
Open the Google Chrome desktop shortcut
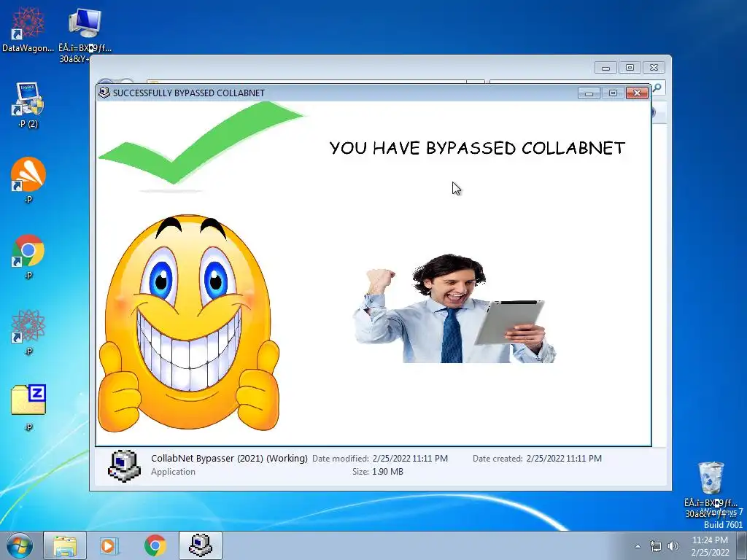[28, 256]
